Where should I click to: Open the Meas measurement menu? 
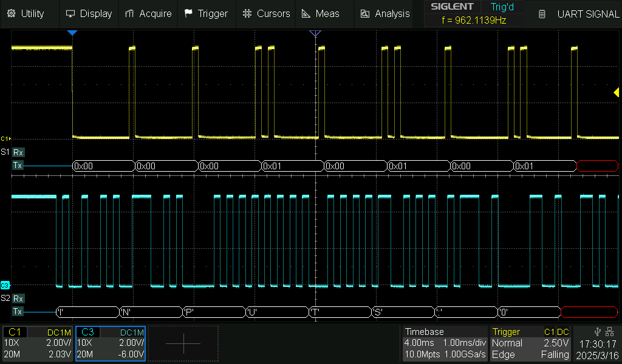tap(321, 13)
